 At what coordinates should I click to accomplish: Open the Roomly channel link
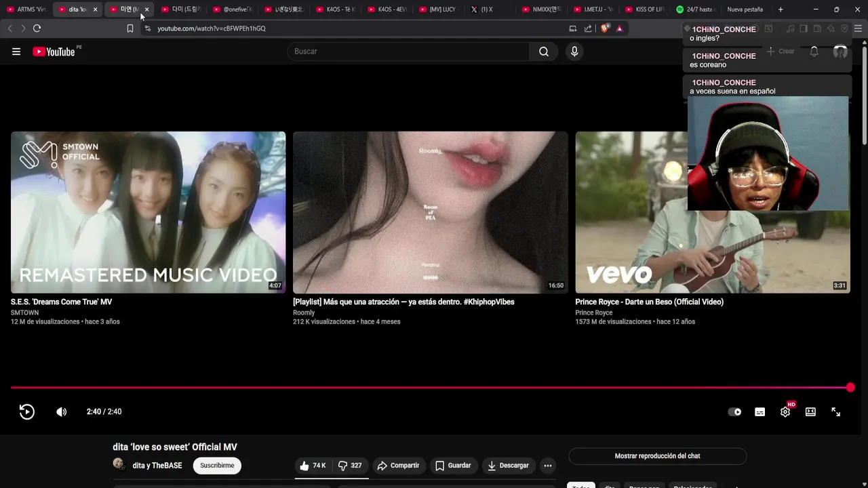pyautogui.click(x=304, y=312)
